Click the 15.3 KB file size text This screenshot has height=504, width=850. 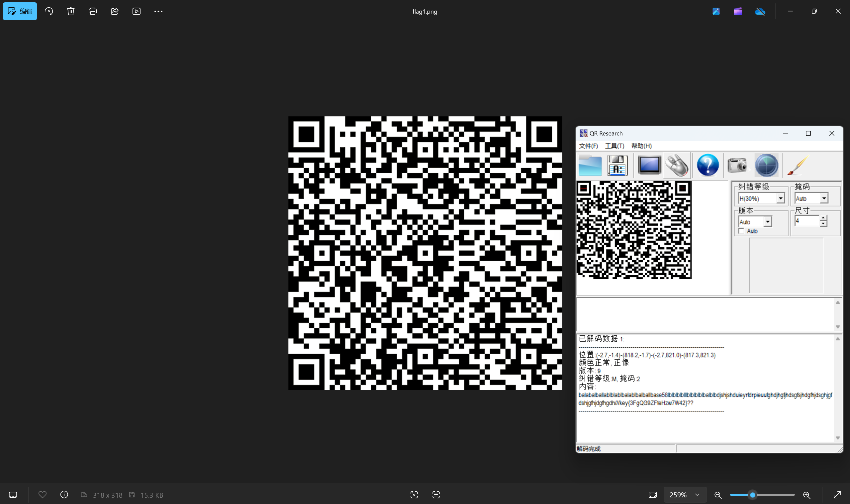tap(152, 495)
